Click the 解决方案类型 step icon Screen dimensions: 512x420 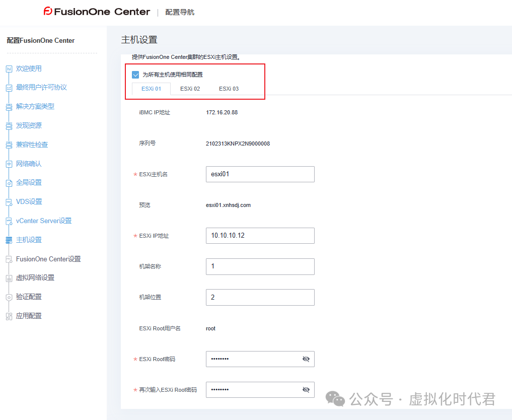9,107
